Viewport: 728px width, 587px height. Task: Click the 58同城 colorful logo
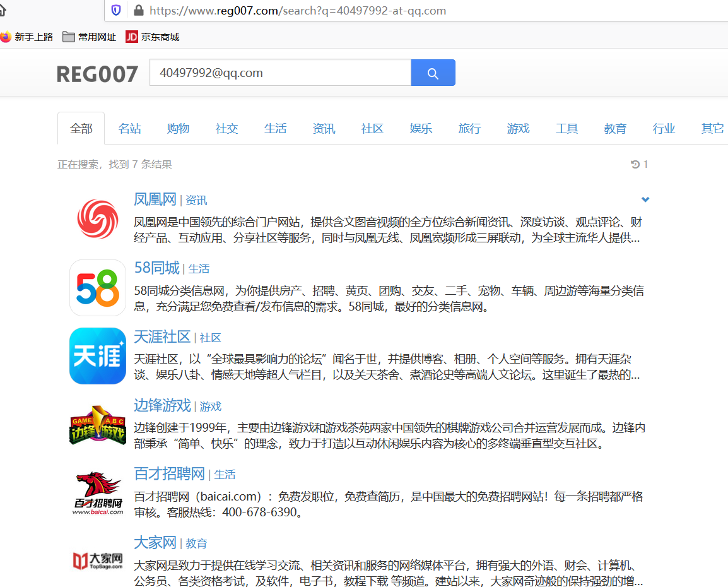click(x=98, y=288)
